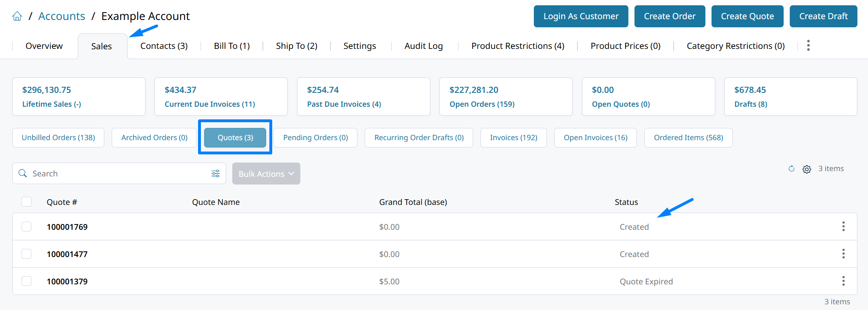The image size is (868, 310).
Task: Open the Open Orders (159) card
Action: click(x=506, y=97)
